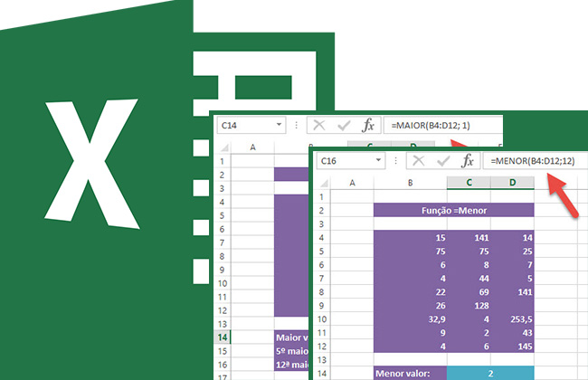Click the 'Função =Menor' title cell
588x380 pixels.
tap(454, 211)
